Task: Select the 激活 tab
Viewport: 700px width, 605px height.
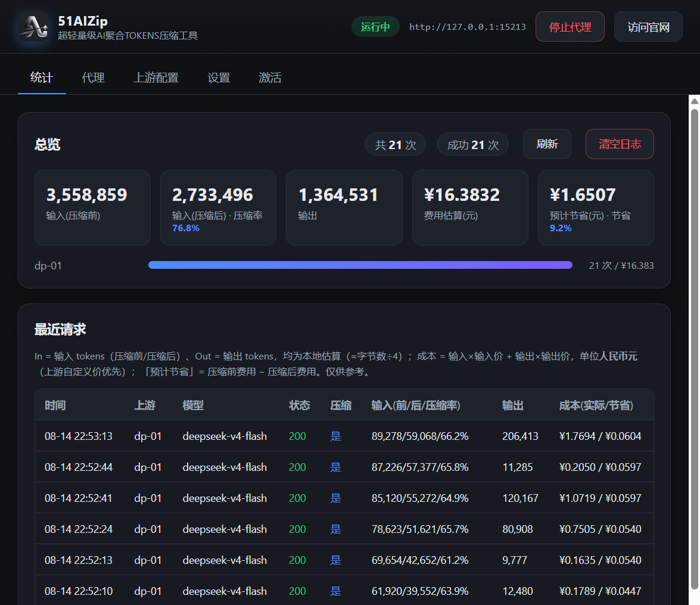Action: [270, 77]
